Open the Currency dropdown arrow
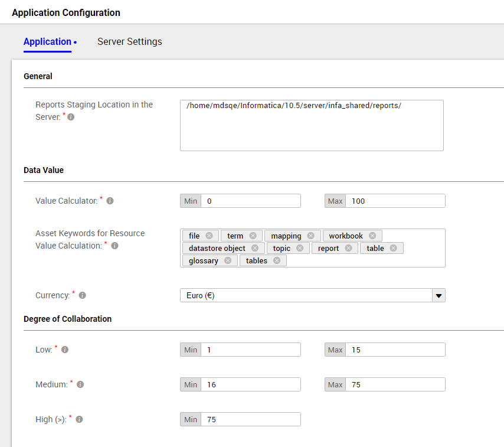This screenshot has height=447, width=504. (x=438, y=295)
